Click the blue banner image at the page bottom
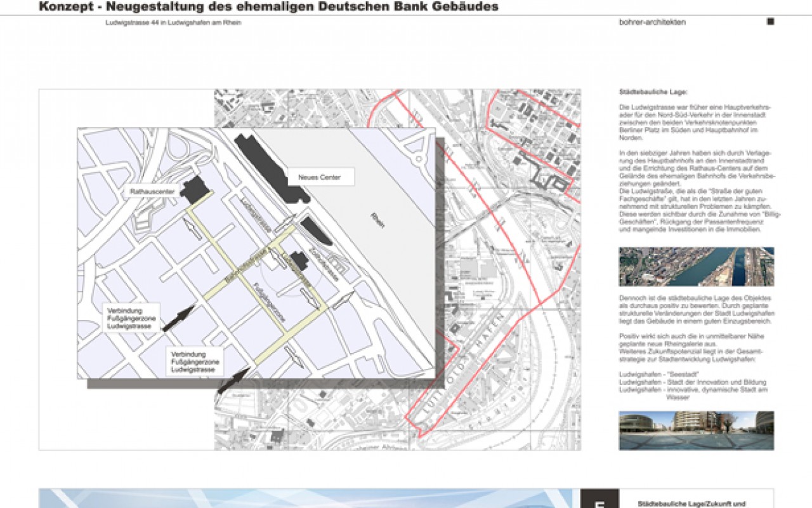 click(x=305, y=498)
